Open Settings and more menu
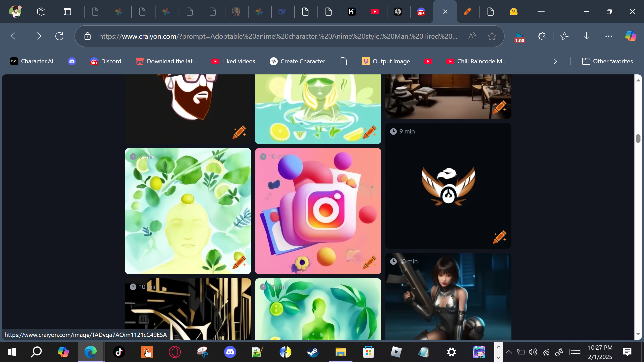Viewport: 644px width, 362px height. (609, 36)
